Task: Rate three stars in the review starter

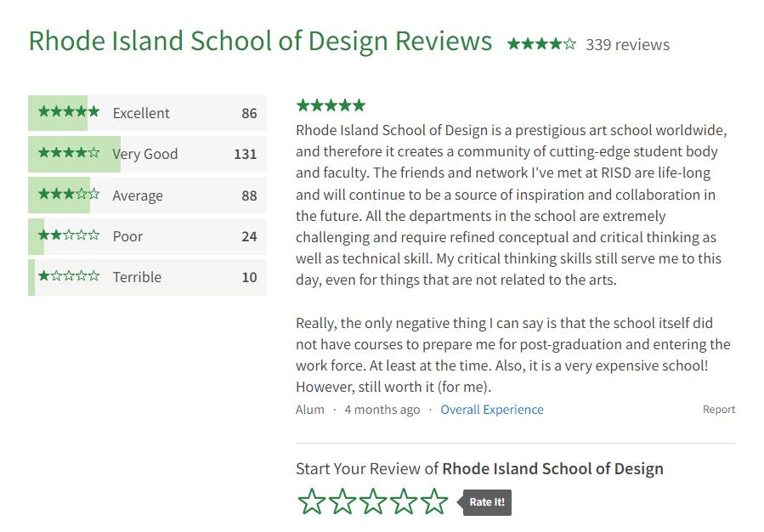Action: [x=373, y=501]
